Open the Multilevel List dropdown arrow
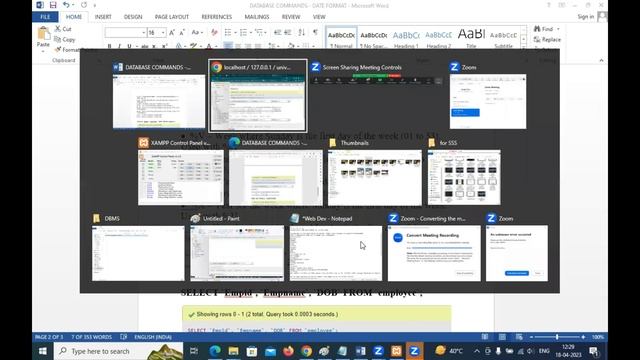The height and width of the screenshot is (360, 640). coord(266,33)
